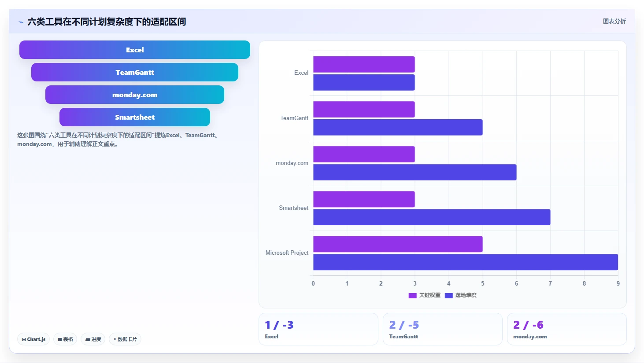Click the x-axis tick label 9
The height and width of the screenshot is (363, 644).
(618, 283)
